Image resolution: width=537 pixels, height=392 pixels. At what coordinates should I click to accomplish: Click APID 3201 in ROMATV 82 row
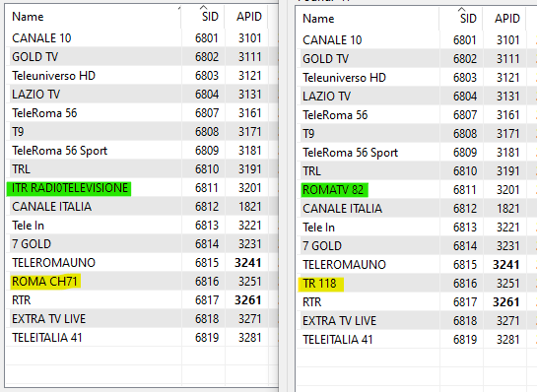[508, 190]
